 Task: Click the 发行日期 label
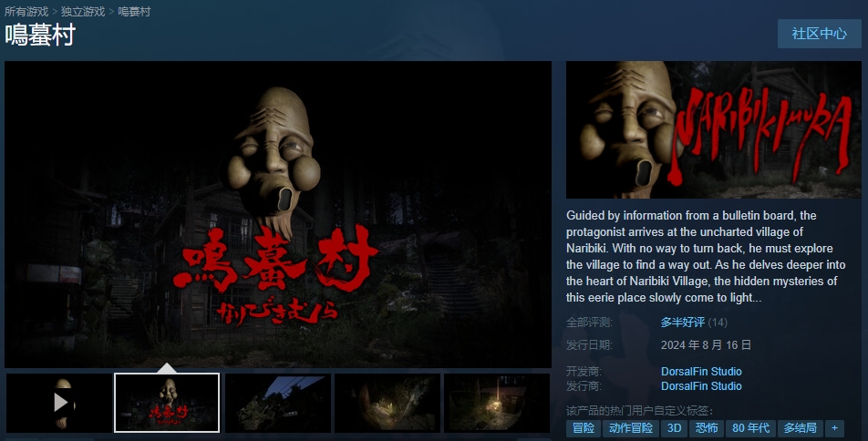[589, 345]
